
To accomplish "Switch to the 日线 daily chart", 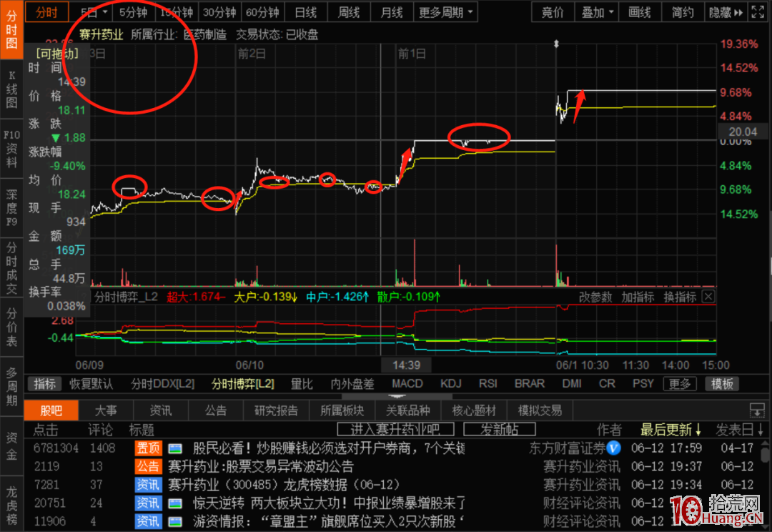I will 306,12.
